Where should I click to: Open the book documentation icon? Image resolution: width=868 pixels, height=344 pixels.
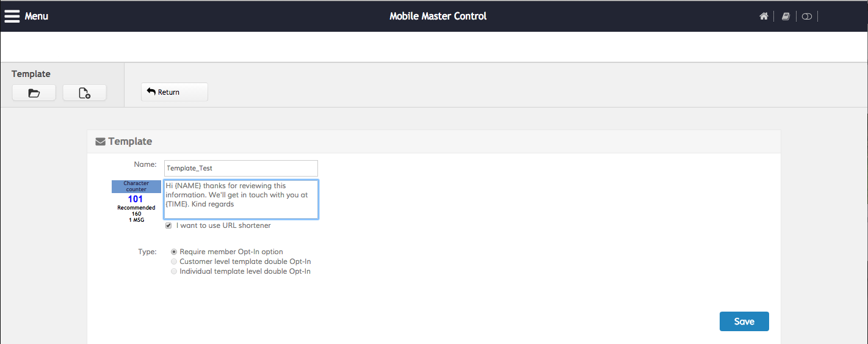[786, 16]
